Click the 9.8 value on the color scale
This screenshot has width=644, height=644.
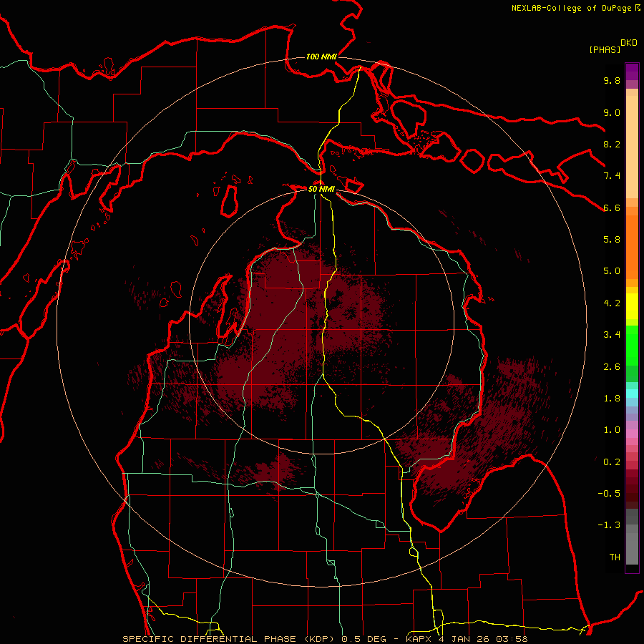click(x=612, y=80)
